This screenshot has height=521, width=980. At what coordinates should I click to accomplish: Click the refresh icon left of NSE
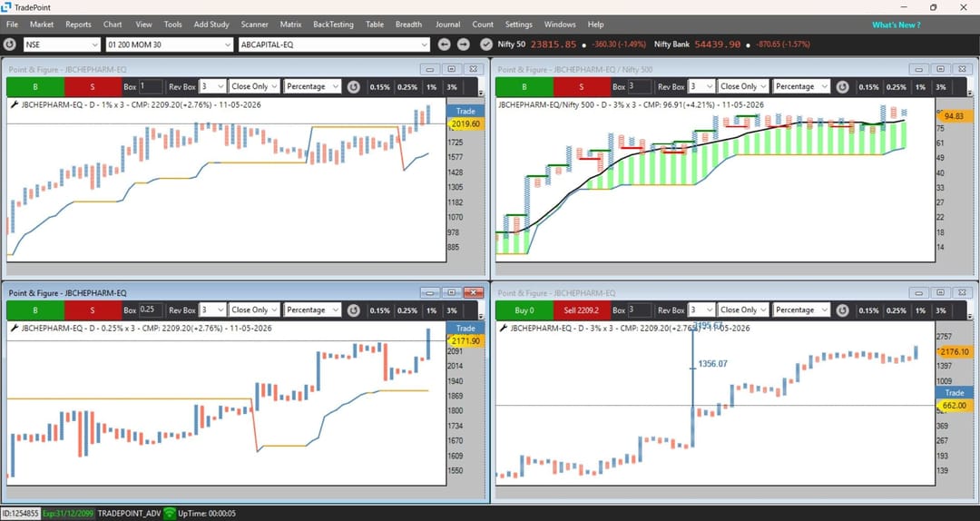(x=9, y=44)
